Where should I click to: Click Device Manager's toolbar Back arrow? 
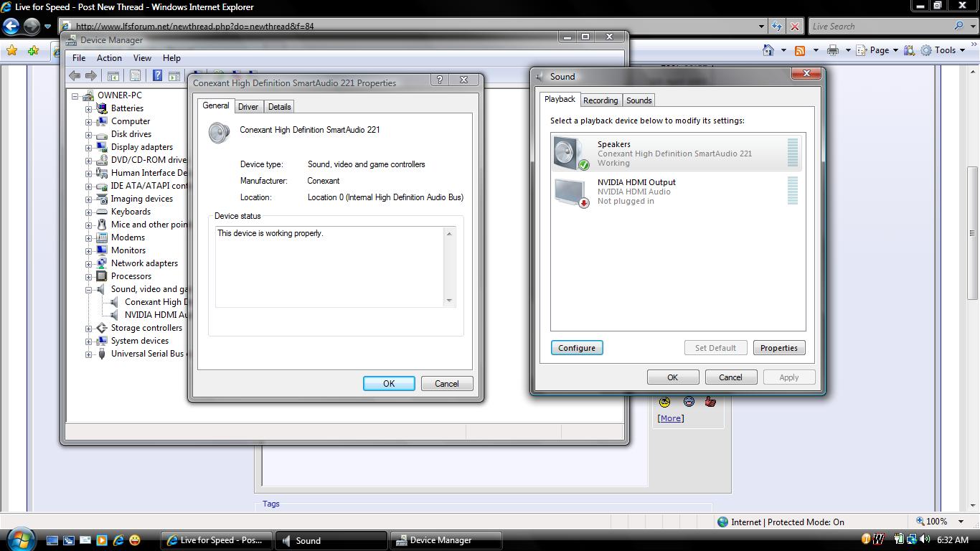pyautogui.click(x=75, y=75)
